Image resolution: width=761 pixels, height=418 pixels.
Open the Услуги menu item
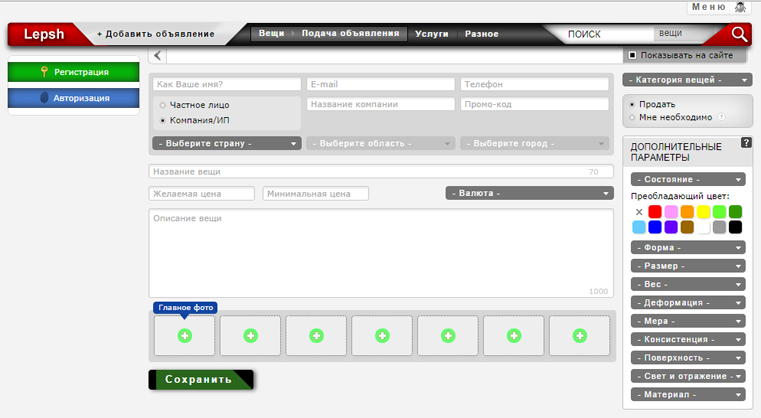point(432,34)
